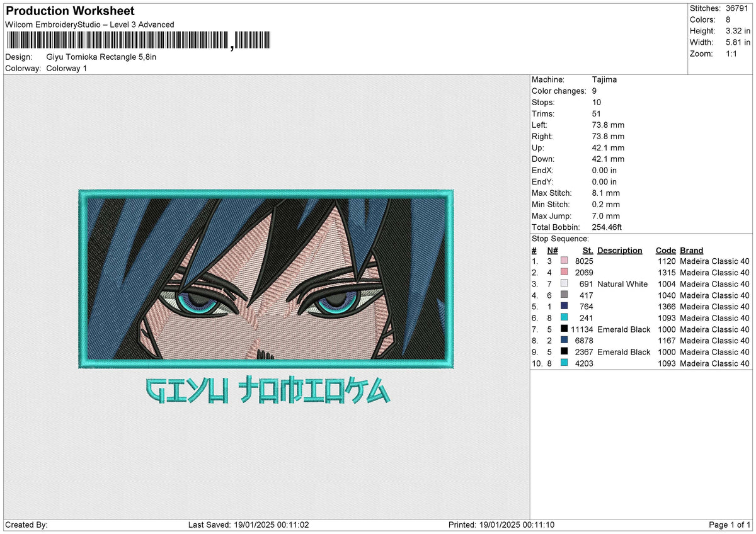
Task: Click the 'Brand' column header
Action: pos(692,250)
